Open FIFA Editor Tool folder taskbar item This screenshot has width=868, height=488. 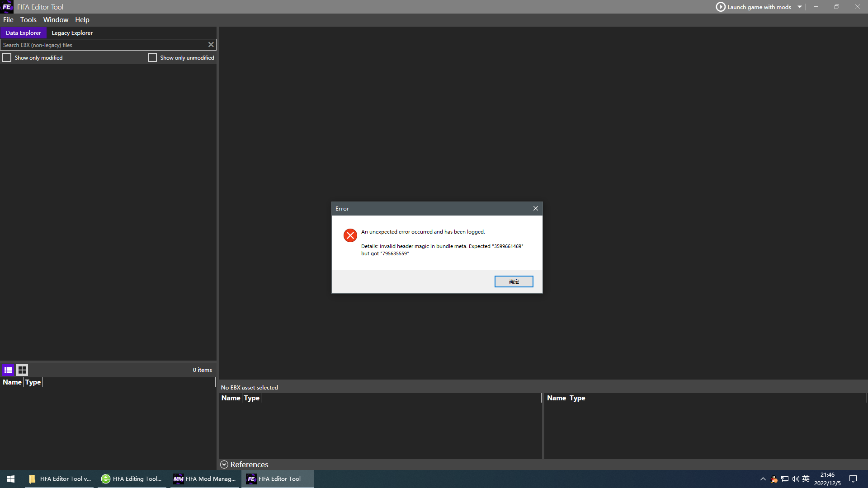[59, 479]
